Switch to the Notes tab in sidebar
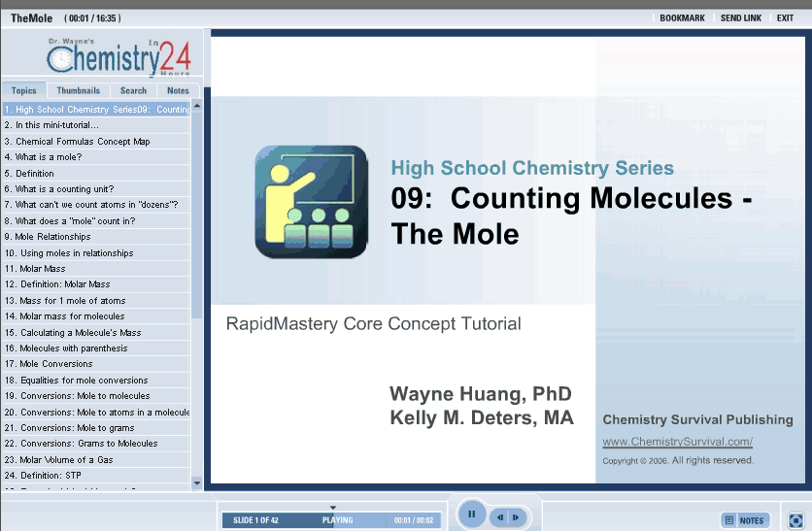The image size is (812, 531). [x=179, y=90]
